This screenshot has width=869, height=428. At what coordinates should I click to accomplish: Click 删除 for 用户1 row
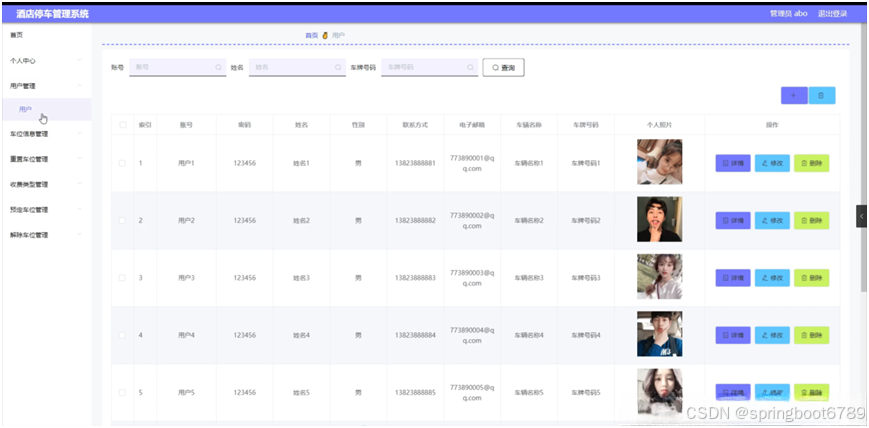click(x=811, y=163)
